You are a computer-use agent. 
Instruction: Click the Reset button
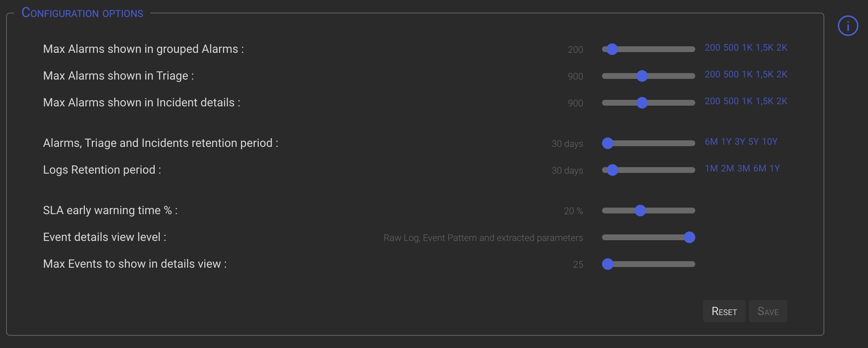[x=724, y=311]
